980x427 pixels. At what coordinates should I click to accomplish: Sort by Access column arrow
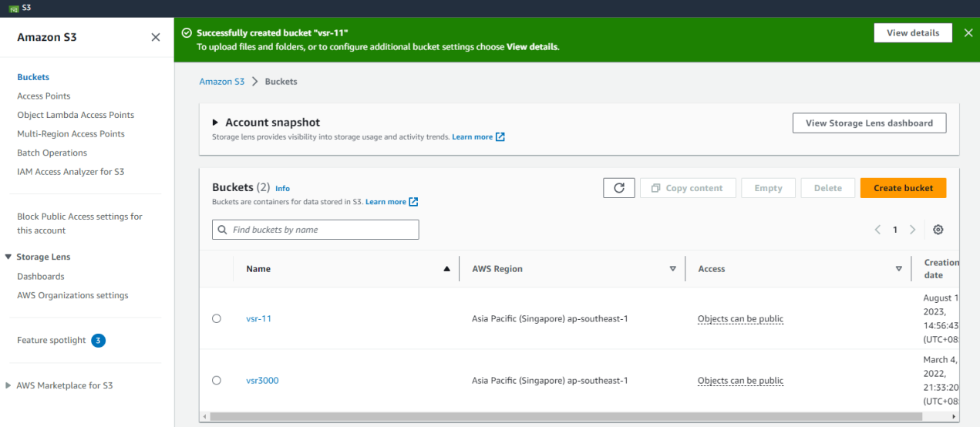[x=898, y=269]
